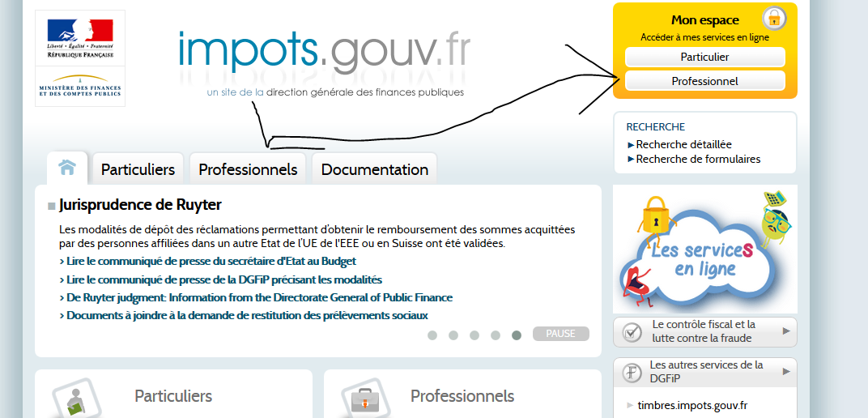
Task: Select the fifth carousel dot indicator
Action: 517,335
